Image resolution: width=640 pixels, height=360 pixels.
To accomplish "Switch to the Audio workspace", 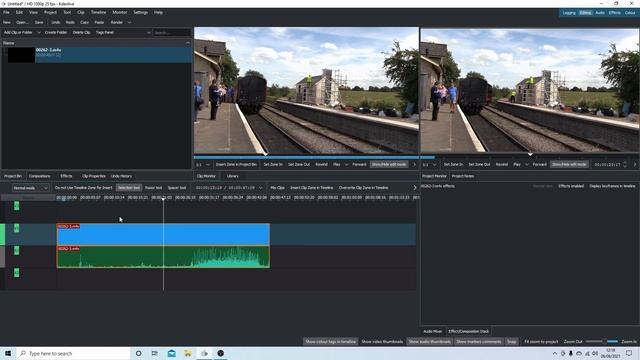I will coord(600,13).
